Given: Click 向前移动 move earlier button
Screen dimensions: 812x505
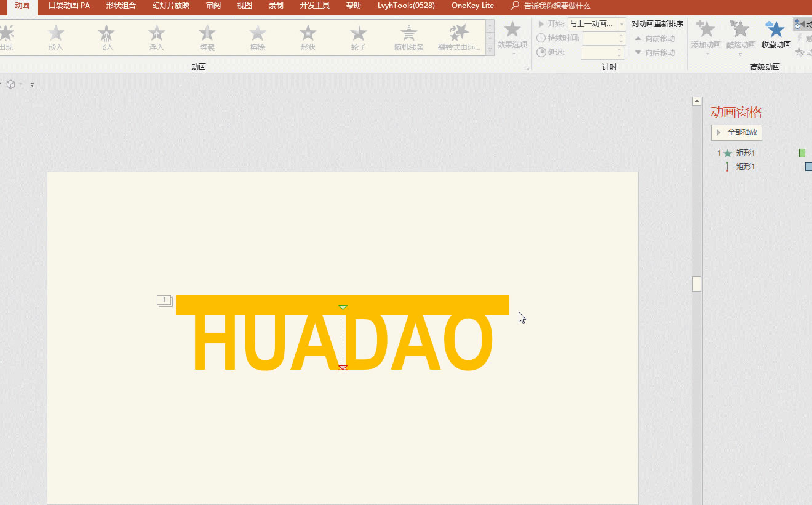Looking at the screenshot, I should [655, 38].
